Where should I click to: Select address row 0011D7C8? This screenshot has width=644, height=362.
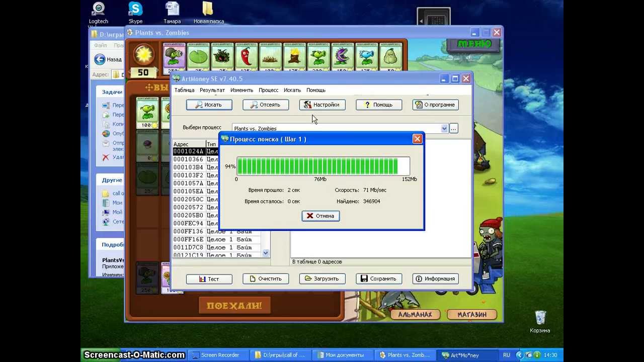216,248
